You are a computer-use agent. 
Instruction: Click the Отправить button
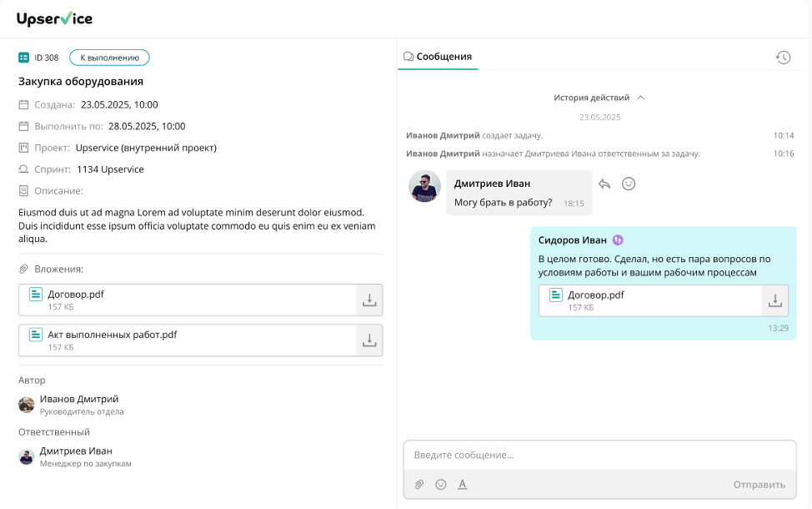[x=759, y=485]
